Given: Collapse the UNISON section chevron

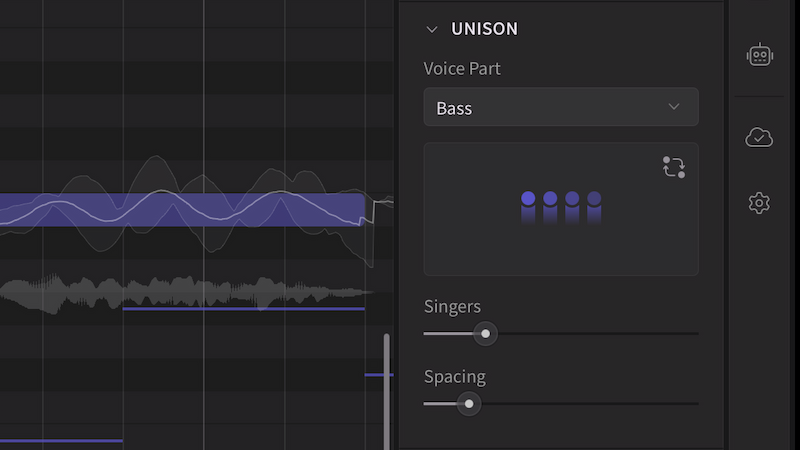Looking at the screenshot, I should 432,29.
